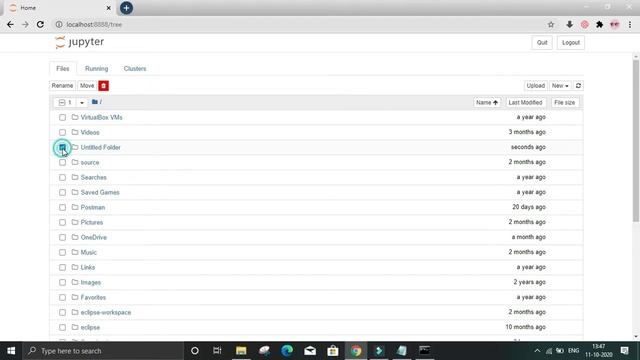Screen dimensions: 640x360
Task: Open File Explorer from taskbar
Action: tap(241, 351)
